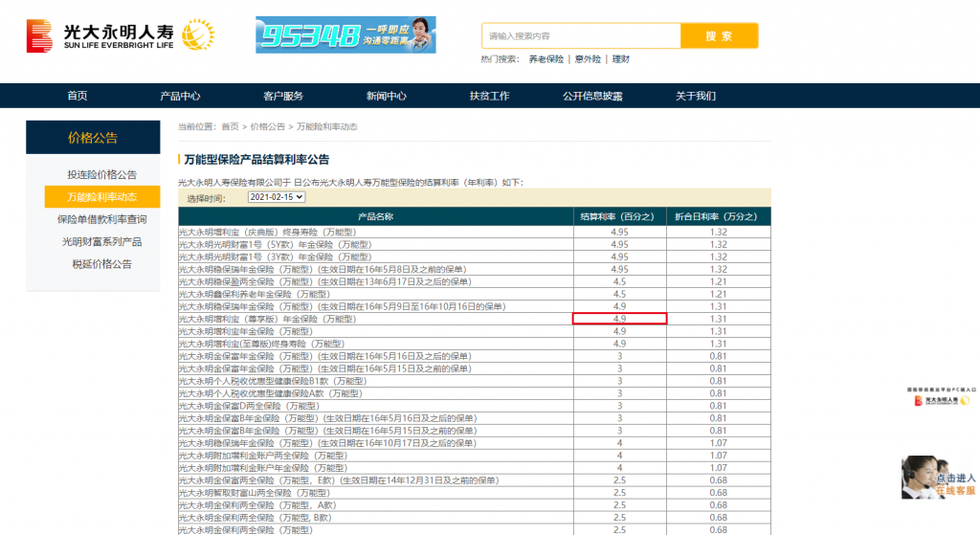This screenshot has height=535, width=980.
Task: Click 首页 in the breadcrumb
Action: [230, 126]
